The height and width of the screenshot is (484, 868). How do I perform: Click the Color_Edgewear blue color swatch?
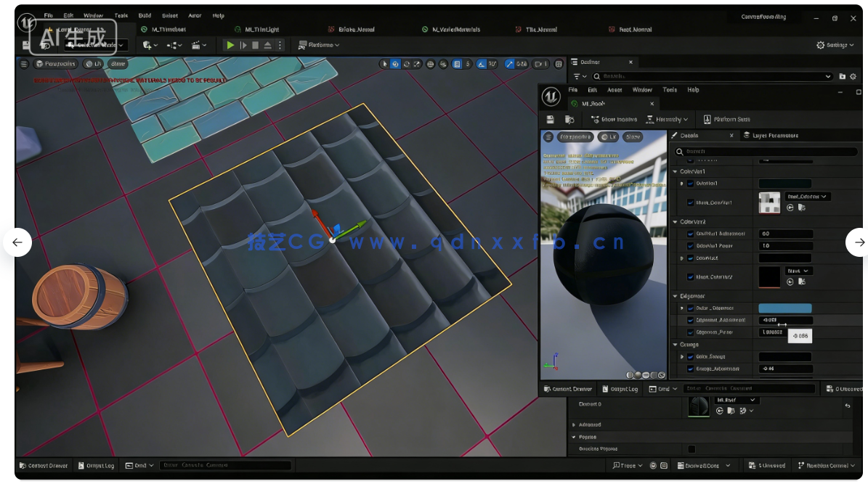tap(784, 308)
